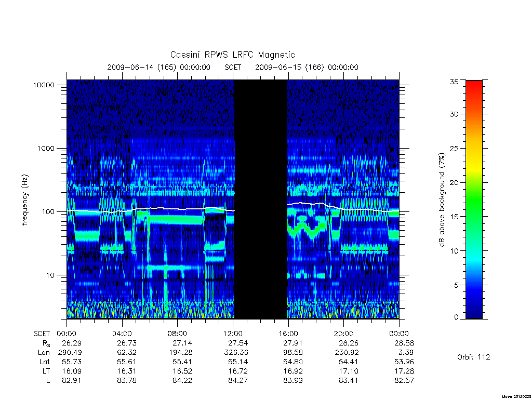Click the '10' frequency axis tick label
The image size is (532, 399).
click(x=50, y=275)
